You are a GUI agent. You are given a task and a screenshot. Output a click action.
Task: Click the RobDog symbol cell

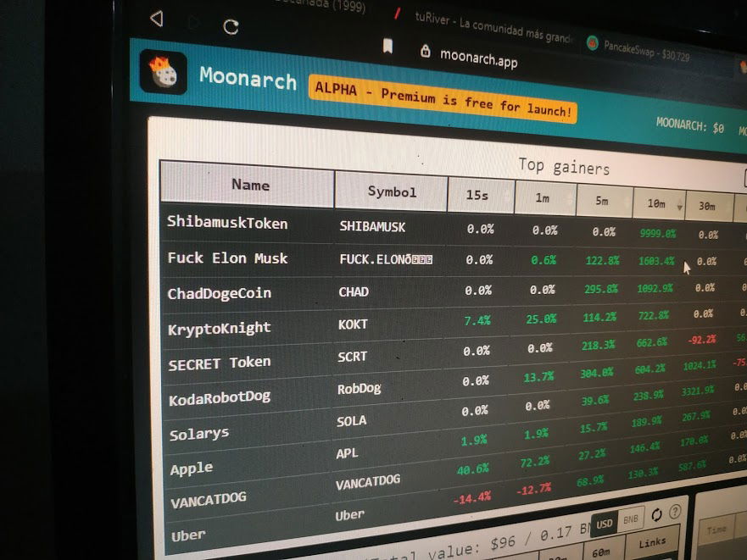[359, 389]
